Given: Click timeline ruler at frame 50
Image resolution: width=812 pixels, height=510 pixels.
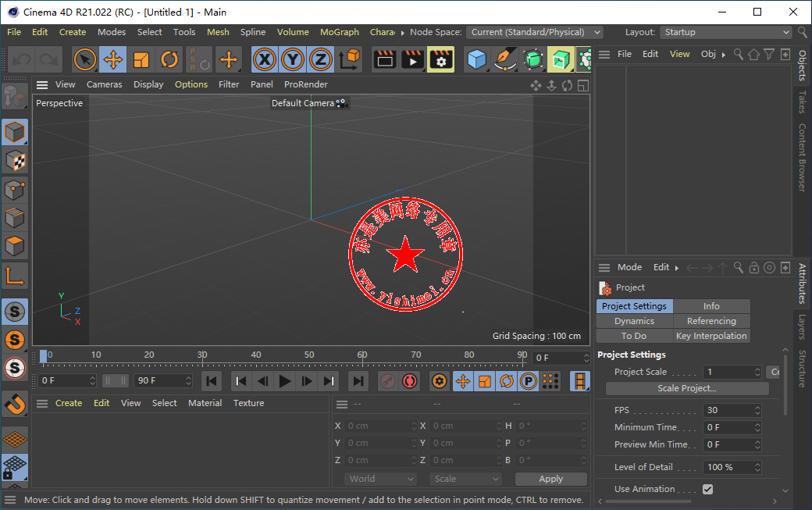Looking at the screenshot, I should click(x=309, y=355).
